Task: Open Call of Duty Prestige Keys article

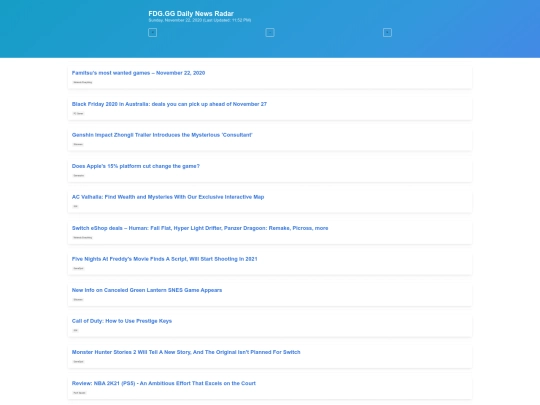Action: pyautogui.click(x=122, y=321)
